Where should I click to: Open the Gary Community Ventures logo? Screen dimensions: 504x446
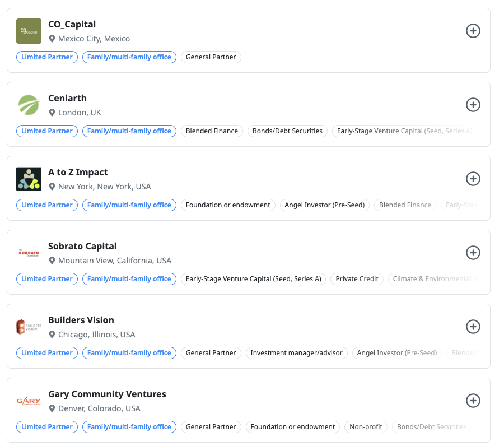coord(29,401)
